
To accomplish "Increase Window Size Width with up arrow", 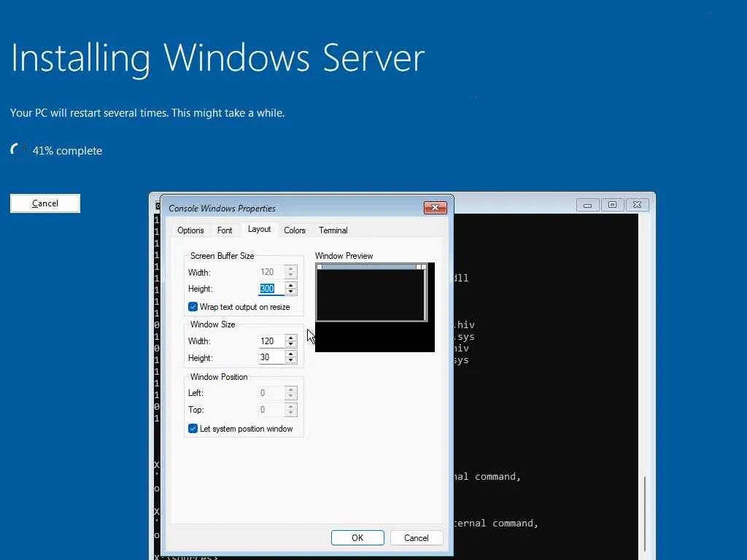I will tap(291, 338).
